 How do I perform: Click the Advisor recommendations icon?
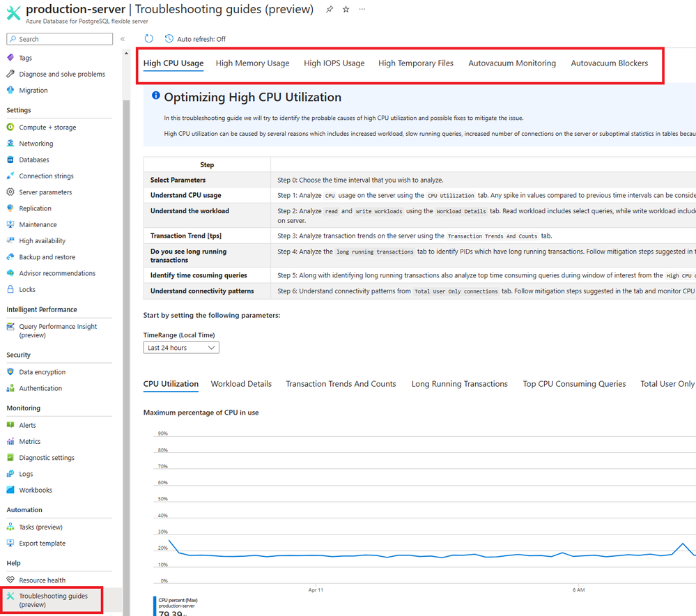(x=10, y=273)
